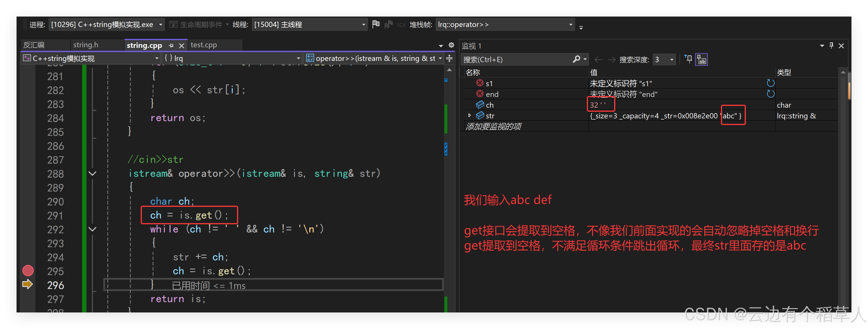The height and width of the screenshot is (329, 868).
Task: Open the stack frame dropdown lrq::operator>>
Action: point(505,25)
